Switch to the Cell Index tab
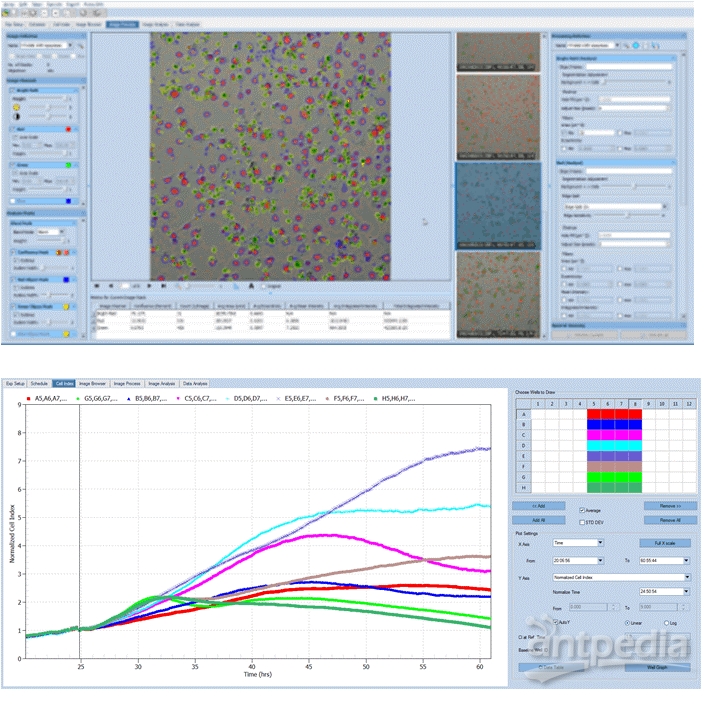The image size is (717, 705). [x=65, y=383]
